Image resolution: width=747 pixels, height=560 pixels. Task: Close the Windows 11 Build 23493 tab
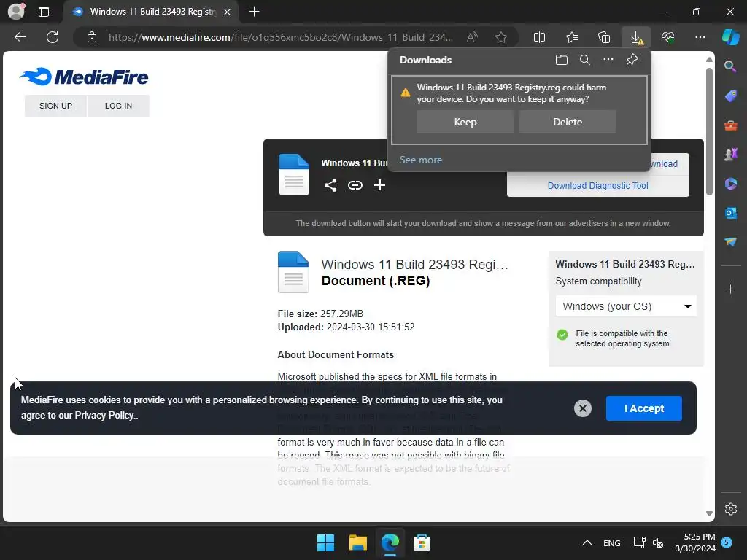coord(228,12)
